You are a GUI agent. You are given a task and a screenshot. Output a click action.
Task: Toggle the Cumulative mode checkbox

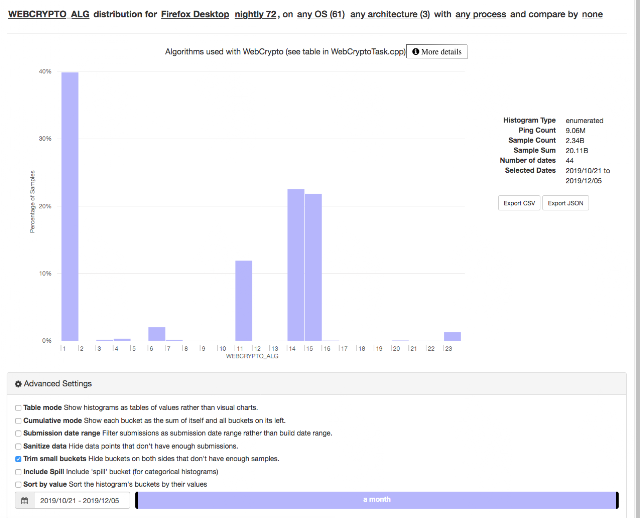point(18,421)
